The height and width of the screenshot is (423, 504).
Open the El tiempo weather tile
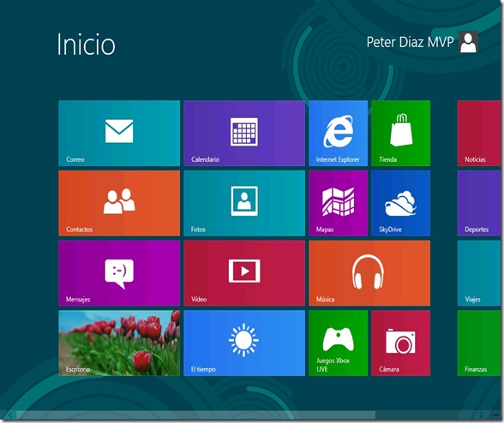pyautogui.click(x=244, y=343)
